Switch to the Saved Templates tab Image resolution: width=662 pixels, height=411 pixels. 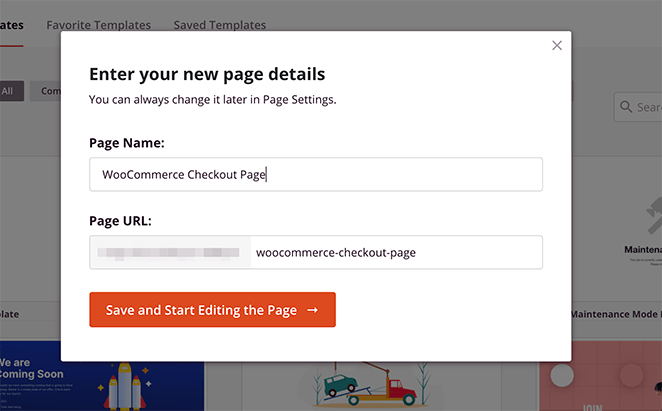[220, 25]
